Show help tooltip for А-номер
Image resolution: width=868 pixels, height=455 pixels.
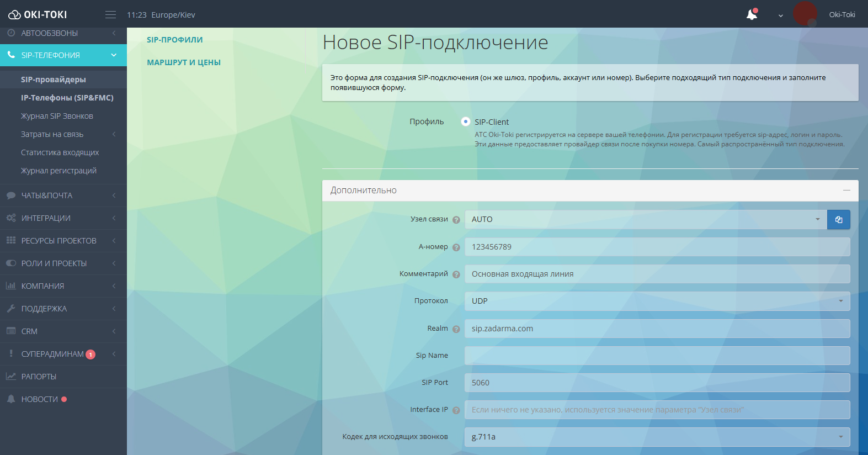456,247
